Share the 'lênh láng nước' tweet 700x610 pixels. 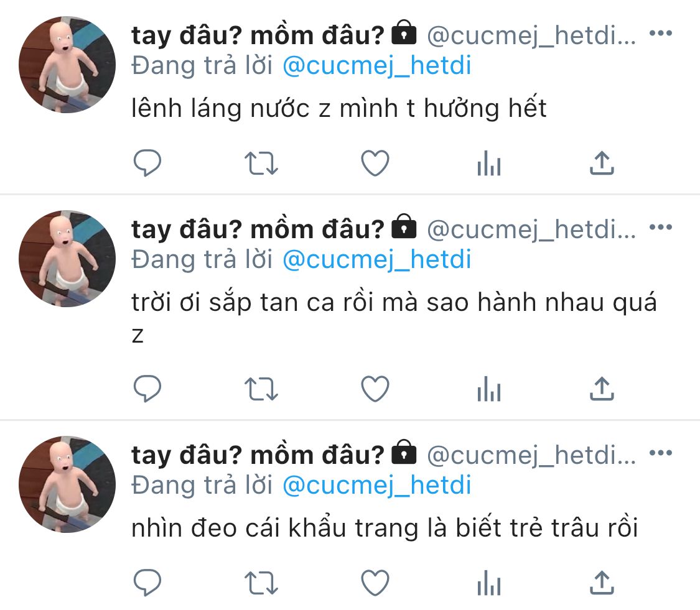point(602,164)
